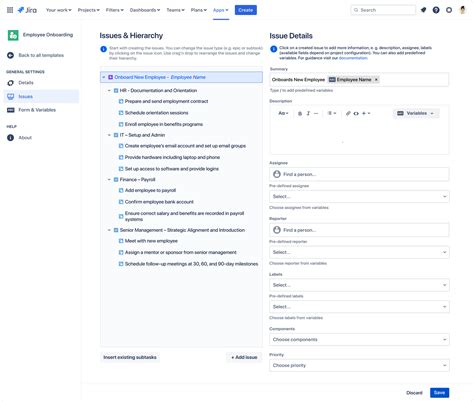The image size is (474, 402).
Task: Open the Variables dropdown in Description
Action: coord(416,113)
